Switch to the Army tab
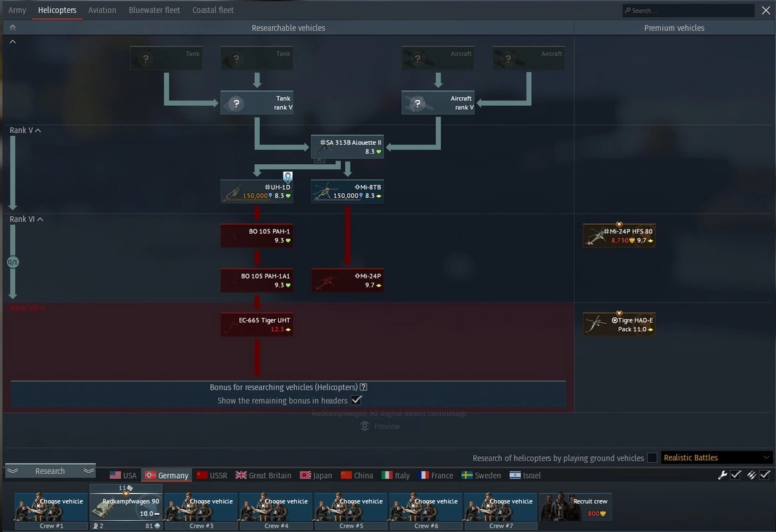This screenshot has height=532, width=776. [x=17, y=10]
